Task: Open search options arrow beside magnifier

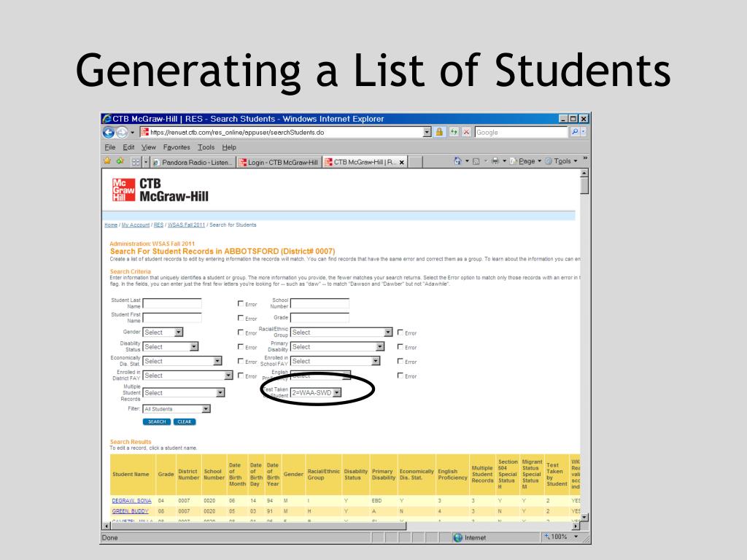Action: pos(584,132)
